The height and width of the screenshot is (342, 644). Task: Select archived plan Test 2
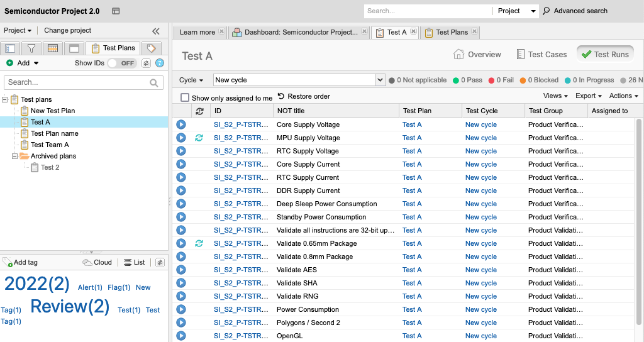pyautogui.click(x=50, y=167)
